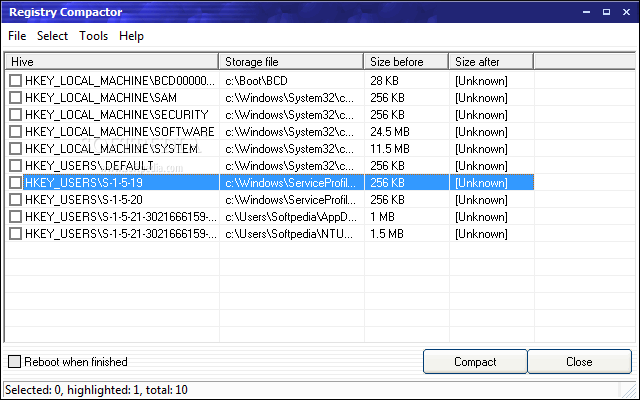This screenshot has width=640, height=400.
Task: Highlight the HKEY_LOCAL_MACHINE\SOFTWARE row text
Action: 120,132
